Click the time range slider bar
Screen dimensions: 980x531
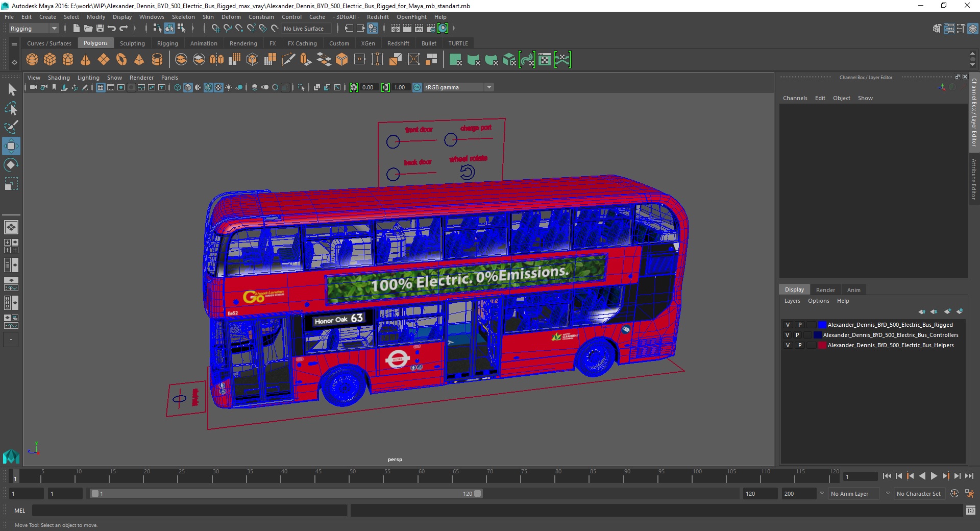tap(286, 494)
